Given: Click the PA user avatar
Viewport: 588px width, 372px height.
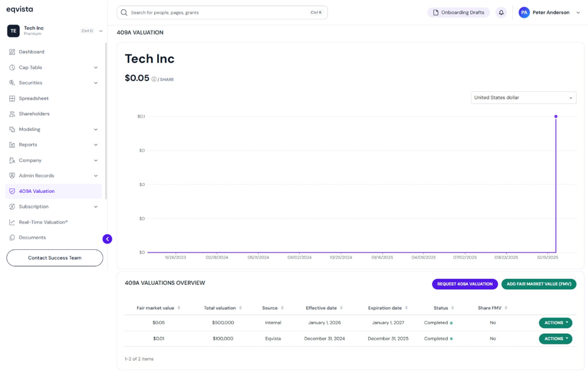Looking at the screenshot, I should (524, 13).
